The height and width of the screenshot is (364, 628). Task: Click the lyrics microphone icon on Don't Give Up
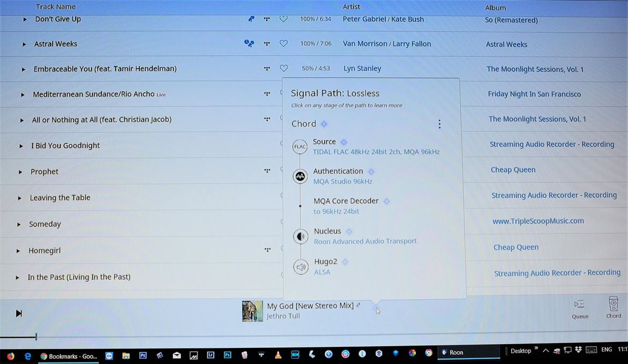pos(251,19)
